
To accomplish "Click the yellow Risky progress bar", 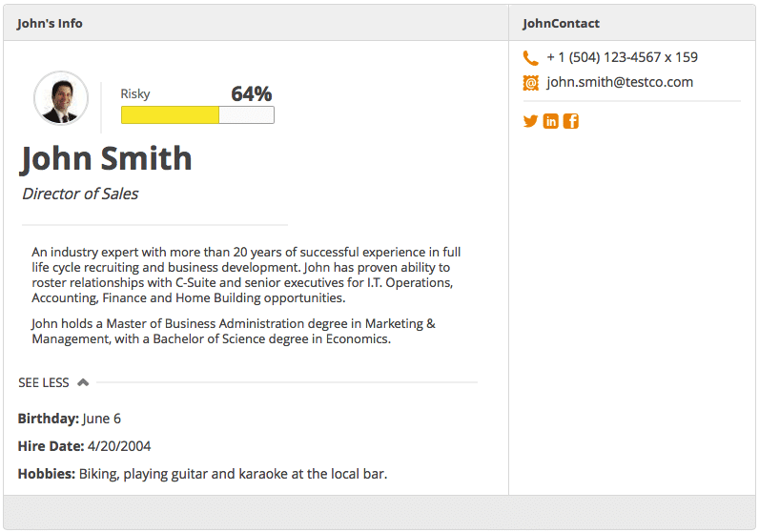I will (197, 114).
